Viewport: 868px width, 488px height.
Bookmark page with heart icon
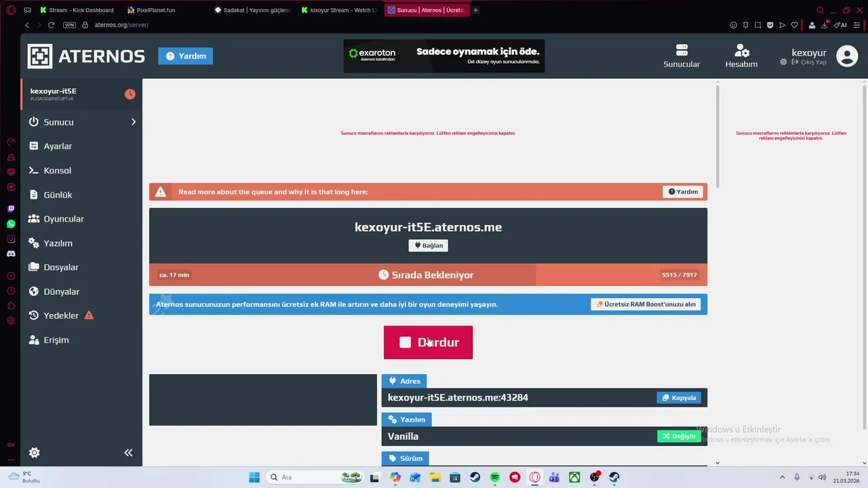[x=794, y=25]
